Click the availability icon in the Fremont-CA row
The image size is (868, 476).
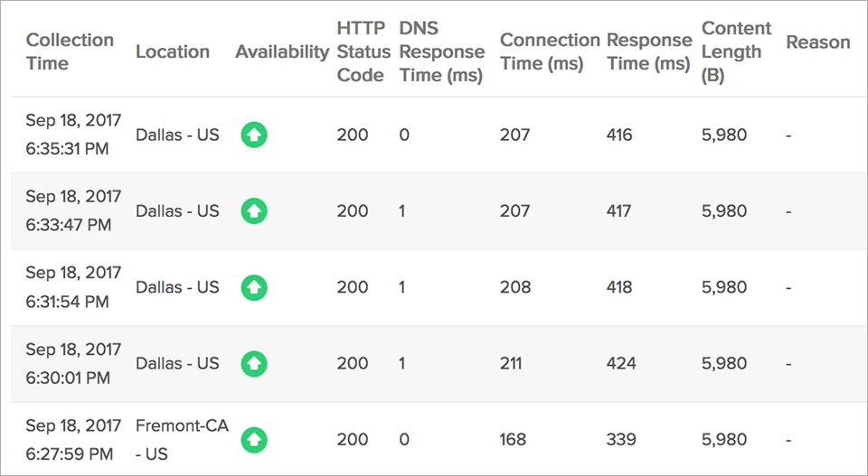(x=254, y=440)
